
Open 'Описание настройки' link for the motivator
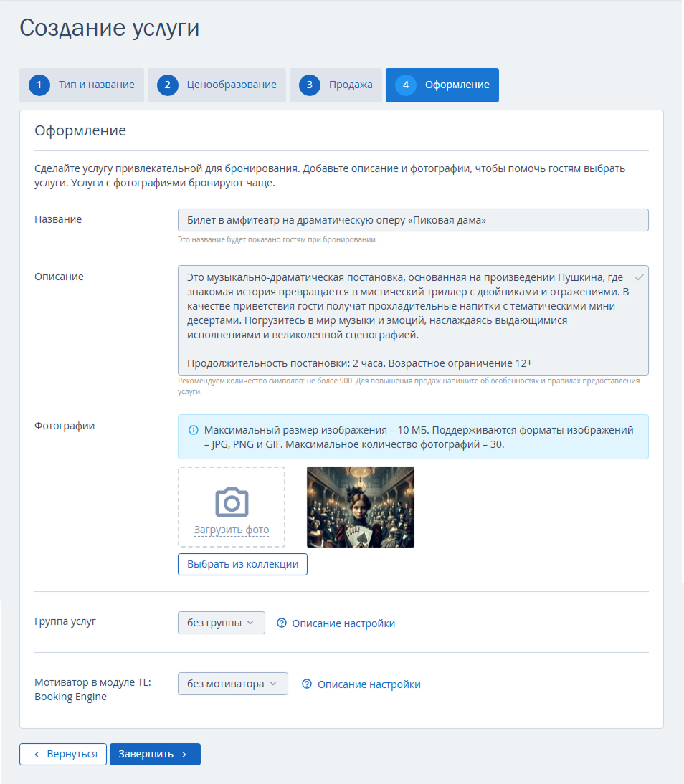(x=369, y=684)
